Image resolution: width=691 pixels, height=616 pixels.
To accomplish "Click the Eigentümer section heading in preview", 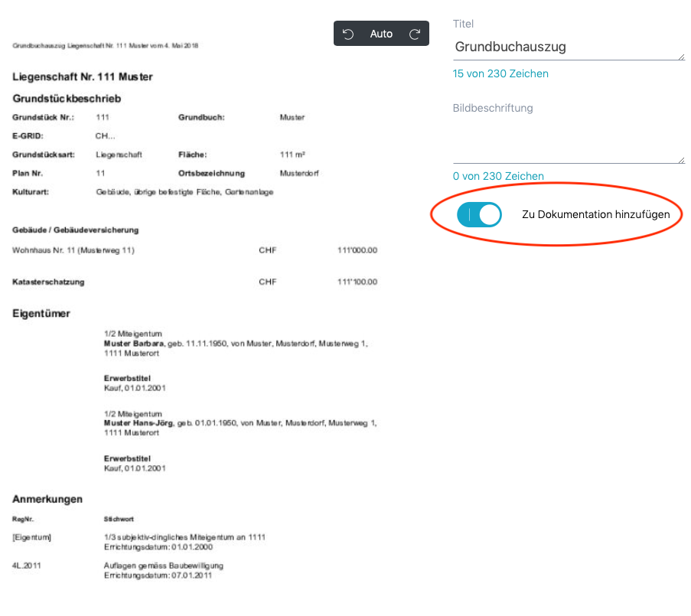I will [x=41, y=314].
